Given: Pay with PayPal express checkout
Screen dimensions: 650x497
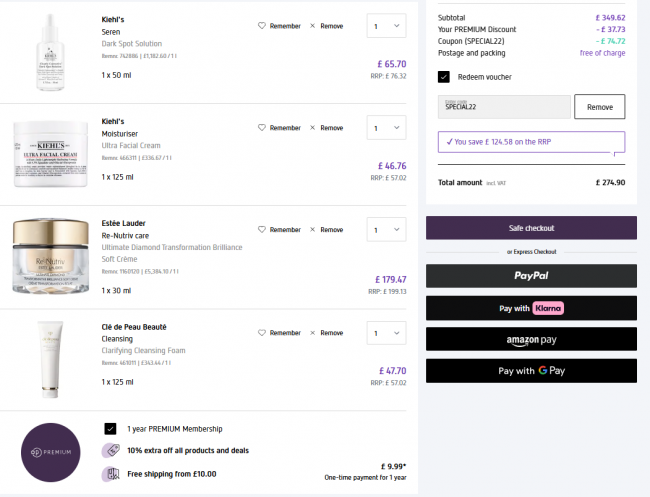Looking at the screenshot, I should coord(531,276).
